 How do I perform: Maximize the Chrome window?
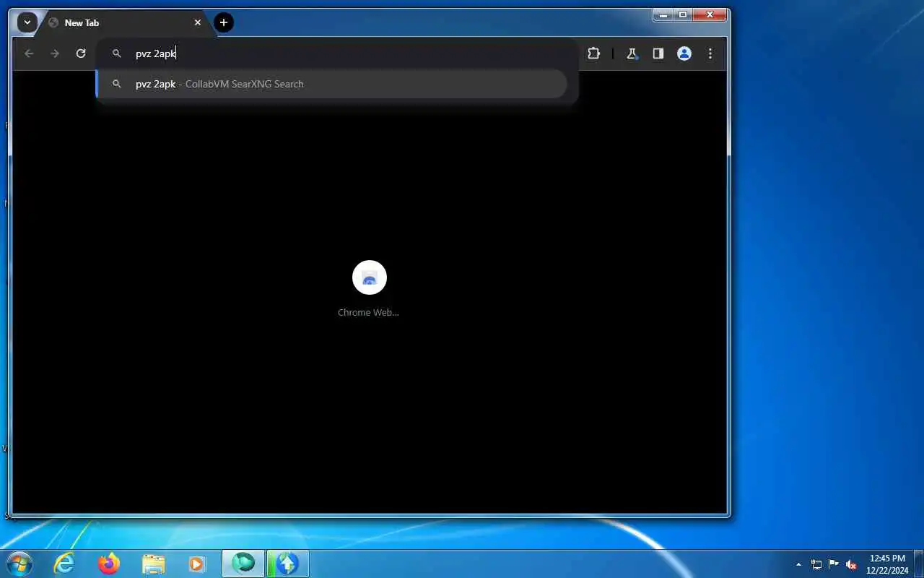[x=682, y=14]
